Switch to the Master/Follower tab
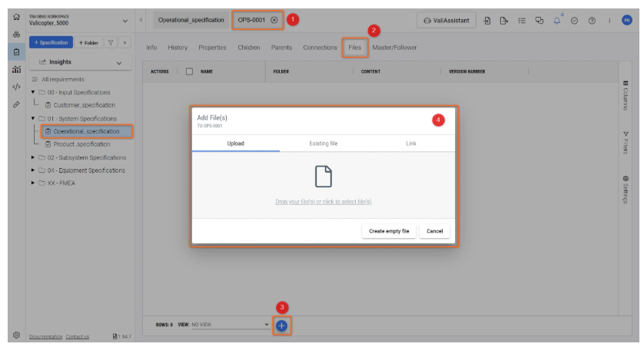Image resolution: width=644 pixels, height=347 pixels. point(394,48)
